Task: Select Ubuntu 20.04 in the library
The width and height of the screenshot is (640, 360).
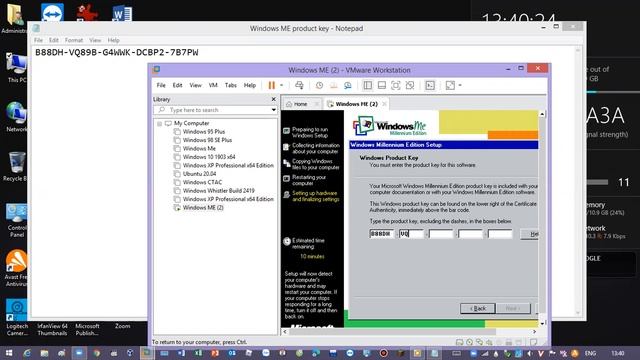Action: [199, 174]
